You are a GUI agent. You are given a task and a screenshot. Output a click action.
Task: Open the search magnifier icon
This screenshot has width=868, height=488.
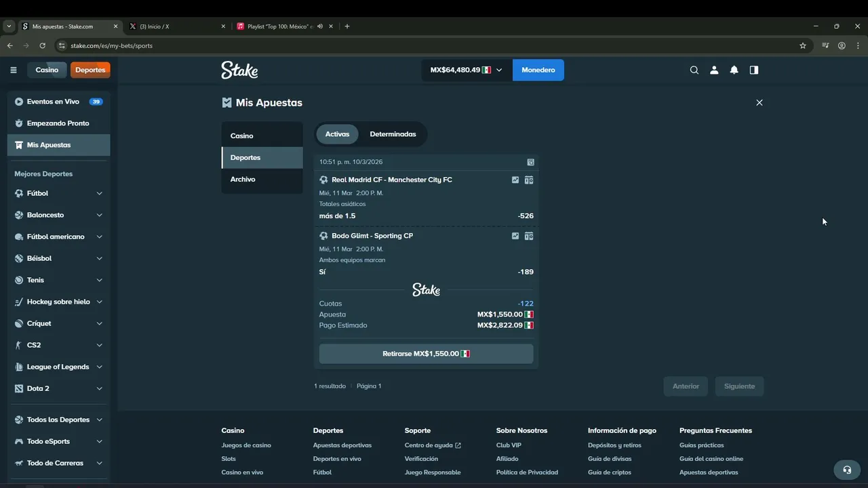point(694,70)
